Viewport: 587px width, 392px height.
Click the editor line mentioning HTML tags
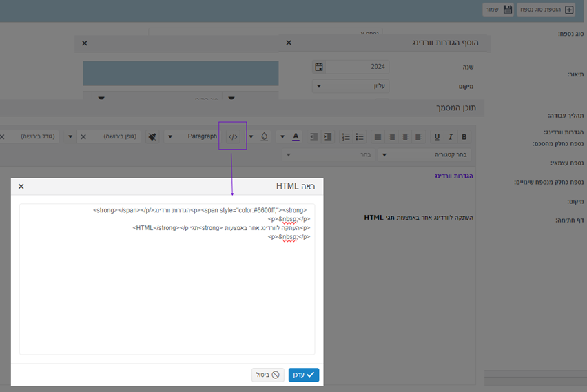[x=418, y=218]
